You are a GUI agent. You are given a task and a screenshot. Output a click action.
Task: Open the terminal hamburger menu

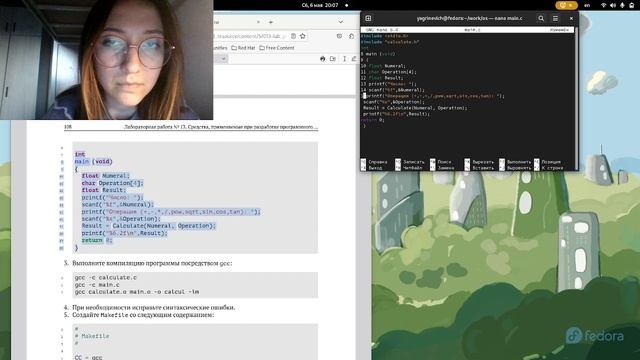point(556,18)
